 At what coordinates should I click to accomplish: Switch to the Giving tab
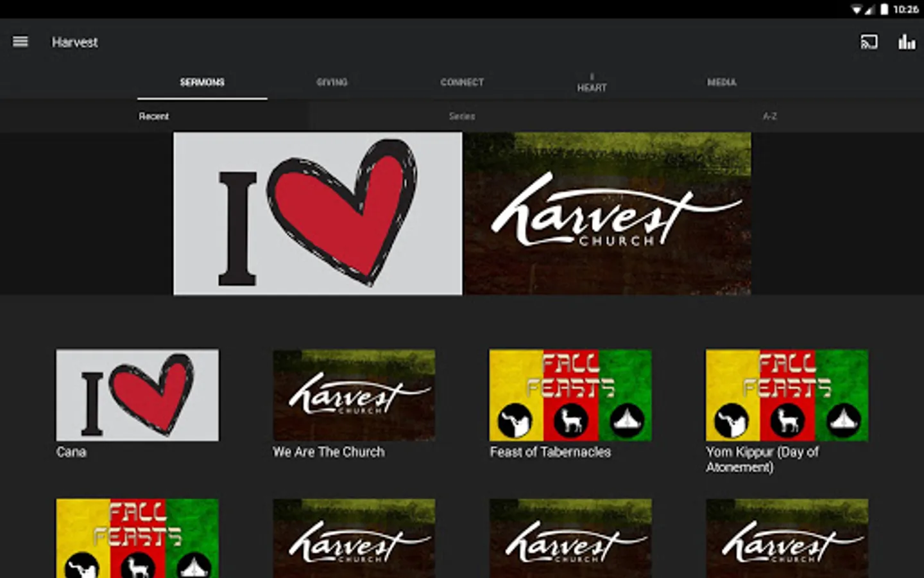pyautogui.click(x=332, y=82)
